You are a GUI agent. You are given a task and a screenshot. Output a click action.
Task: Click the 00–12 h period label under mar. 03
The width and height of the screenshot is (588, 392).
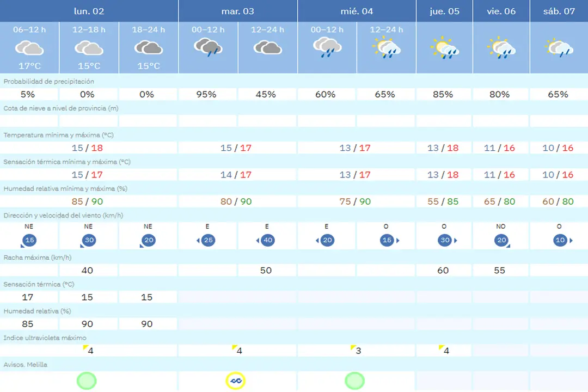pos(208,29)
